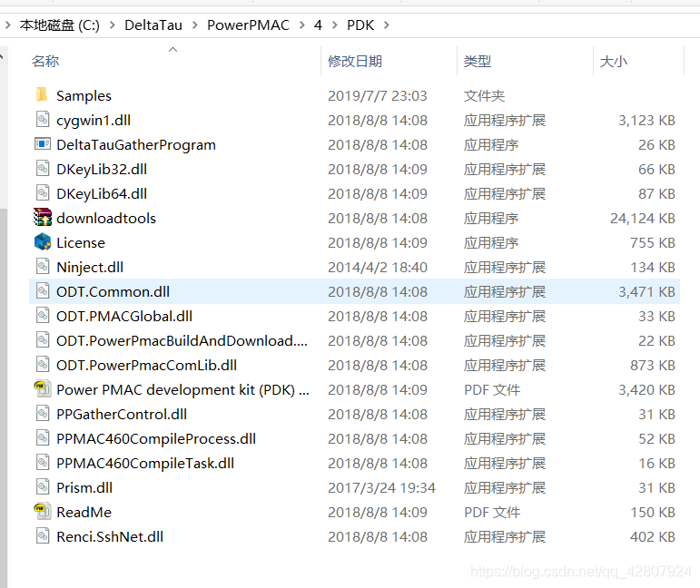Sort files by 修改日期 column header
This screenshot has width=700, height=588.
355,61
